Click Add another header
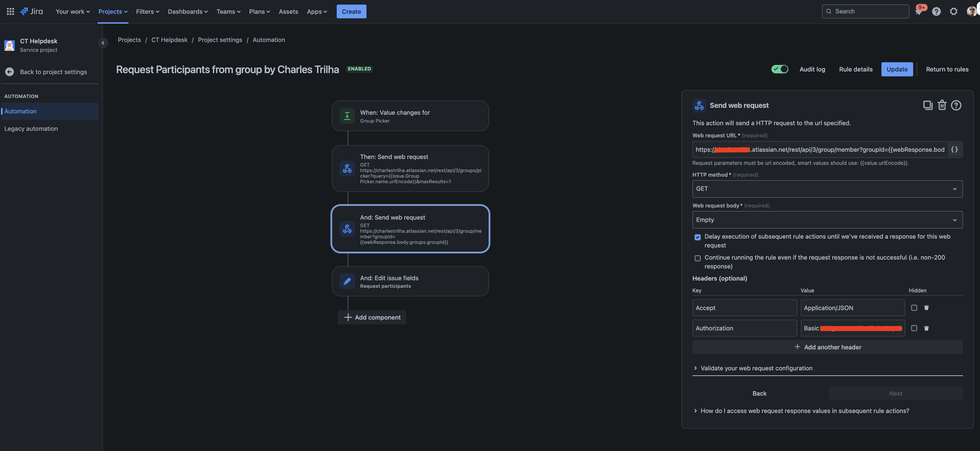This screenshot has width=980, height=451. coord(827,347)
